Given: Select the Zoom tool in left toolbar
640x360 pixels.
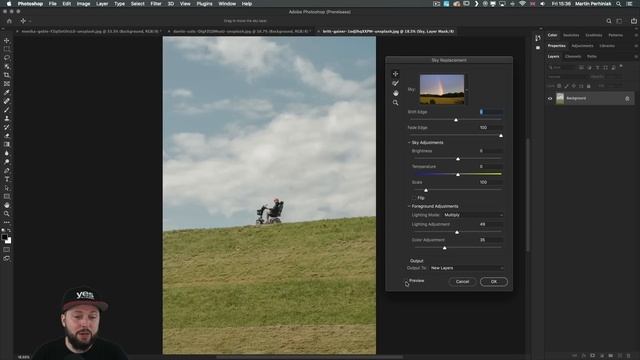Looking at the screenshot, I should pos(7,213).
